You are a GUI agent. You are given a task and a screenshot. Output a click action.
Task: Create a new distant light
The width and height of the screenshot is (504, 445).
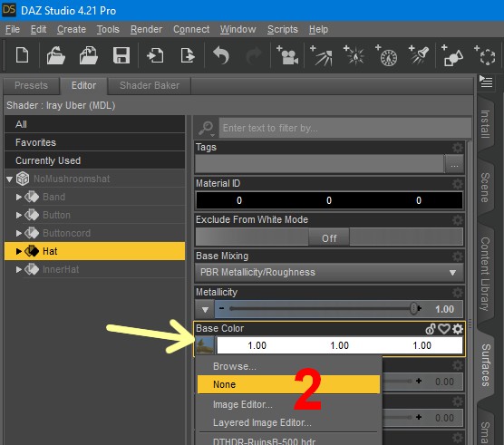click(x=321, y=55)
